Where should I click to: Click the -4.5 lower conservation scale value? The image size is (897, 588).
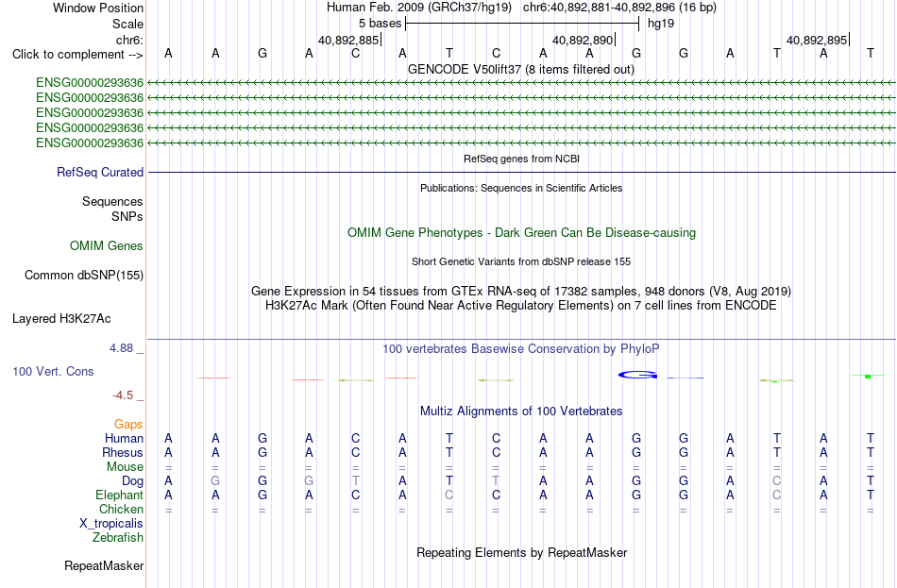(x=123, y=395)
